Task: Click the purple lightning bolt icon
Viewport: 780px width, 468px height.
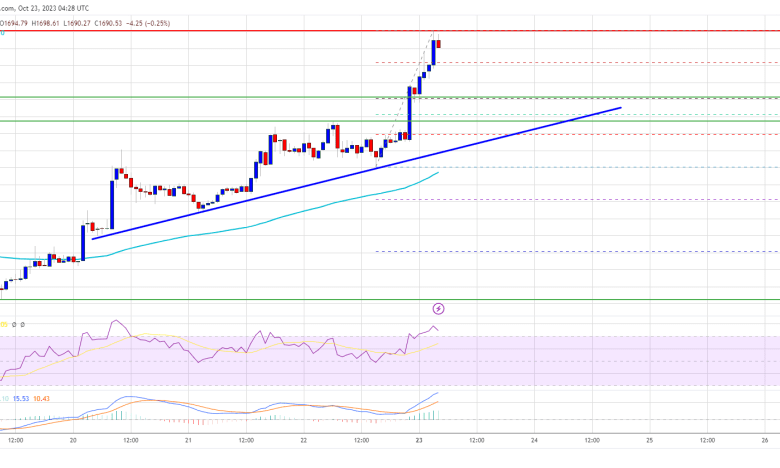Action: coord(438,308)
